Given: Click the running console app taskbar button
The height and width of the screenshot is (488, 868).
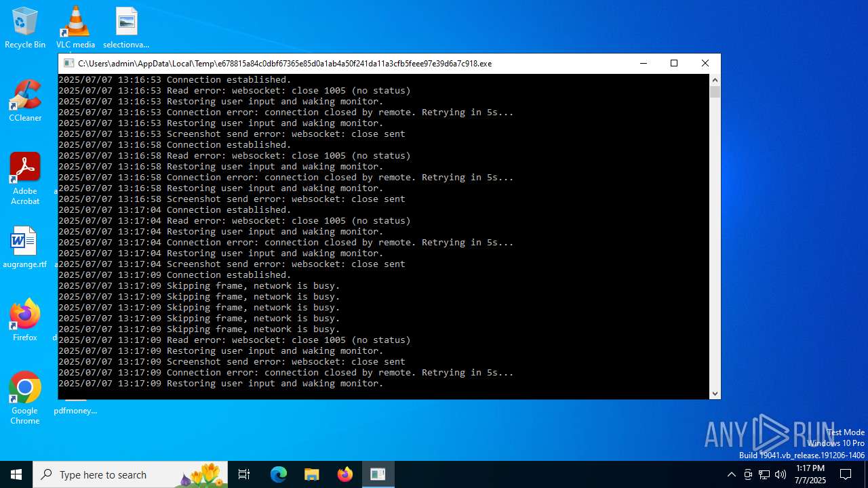Looking at the screenshot, I should [378, 474].
